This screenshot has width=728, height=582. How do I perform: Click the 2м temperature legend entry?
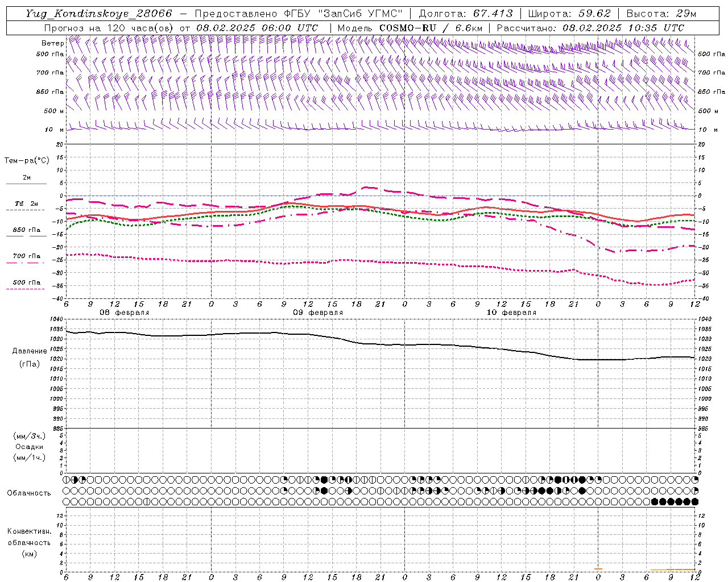[x=27, y=178]
